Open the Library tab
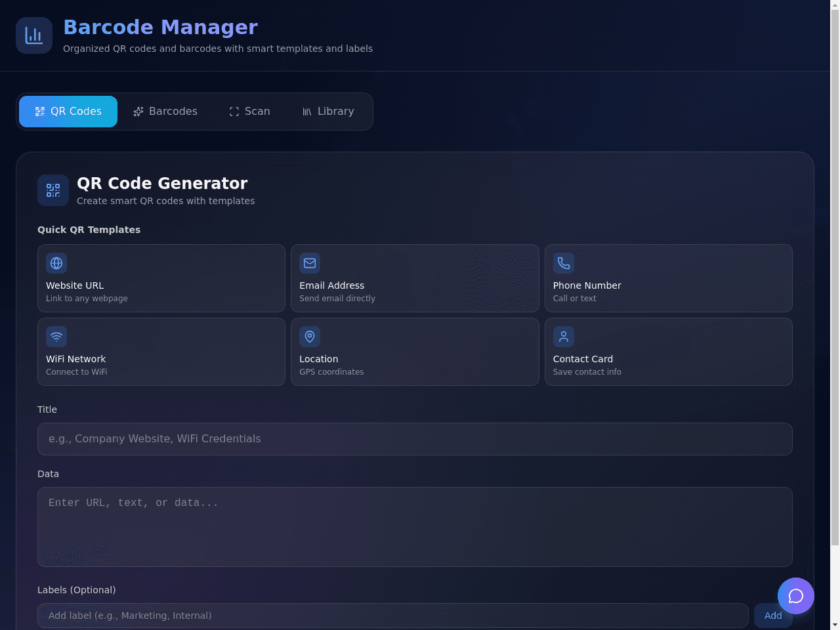 (328, 112)
